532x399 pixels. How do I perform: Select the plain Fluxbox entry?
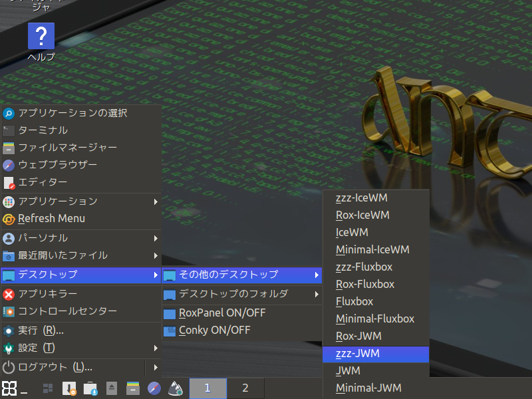376,302
